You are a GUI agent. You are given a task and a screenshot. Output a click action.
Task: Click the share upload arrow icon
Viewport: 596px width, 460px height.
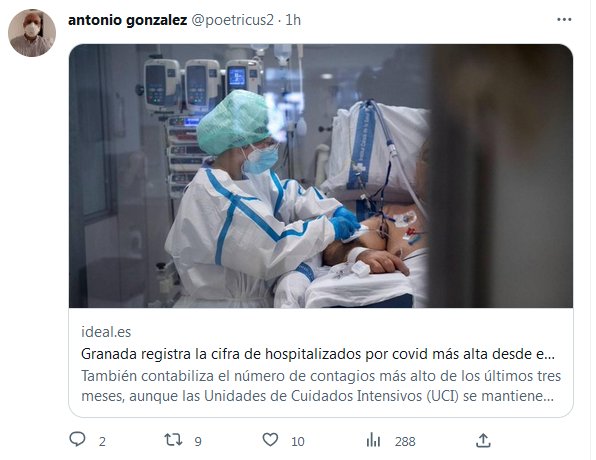pos(483,440)
